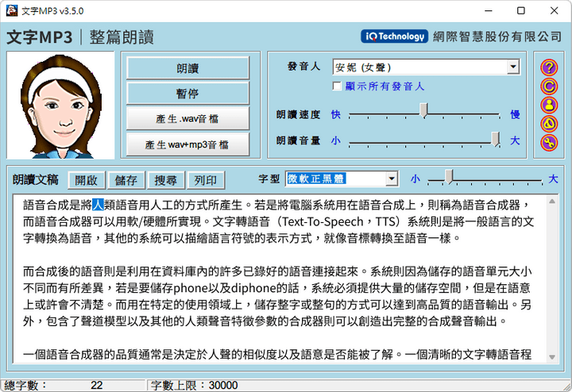572x392 pixels.
Task: Expand the 發音人 voice dropdown
Action: [513, 67]
